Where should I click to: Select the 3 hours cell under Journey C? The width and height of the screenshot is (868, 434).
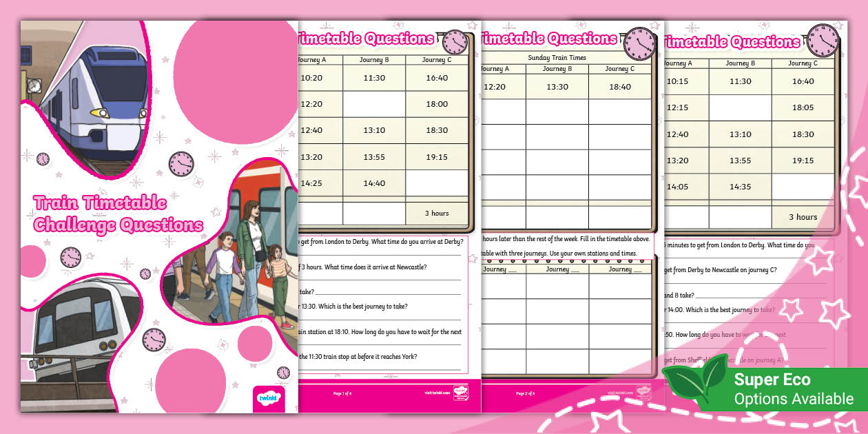pyautogui.click(x=438, y=214)
